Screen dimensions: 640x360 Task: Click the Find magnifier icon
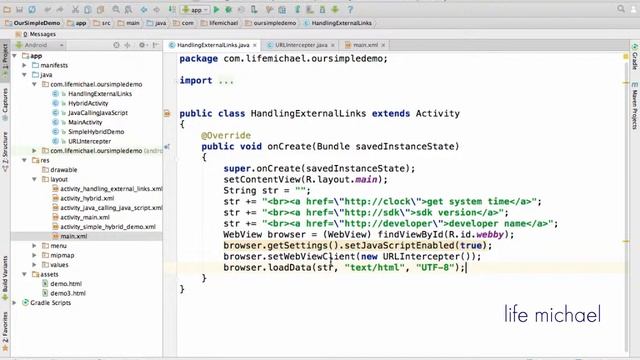pos(116,9)
